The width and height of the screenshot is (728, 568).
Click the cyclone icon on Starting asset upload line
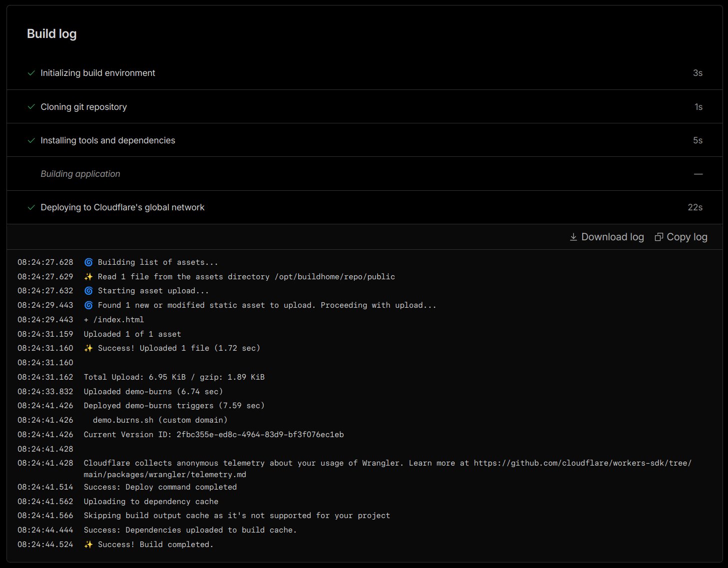(88, 291)
